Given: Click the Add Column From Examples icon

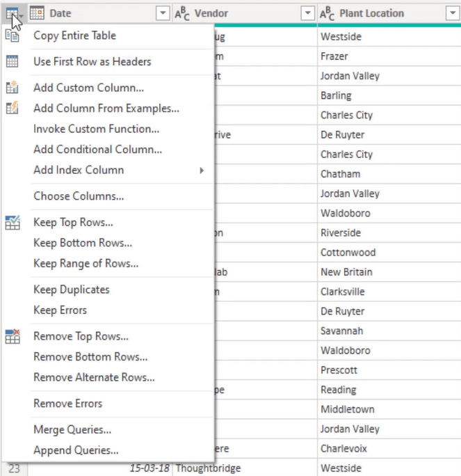Looking at the screenshot, I should click(12, 108).
